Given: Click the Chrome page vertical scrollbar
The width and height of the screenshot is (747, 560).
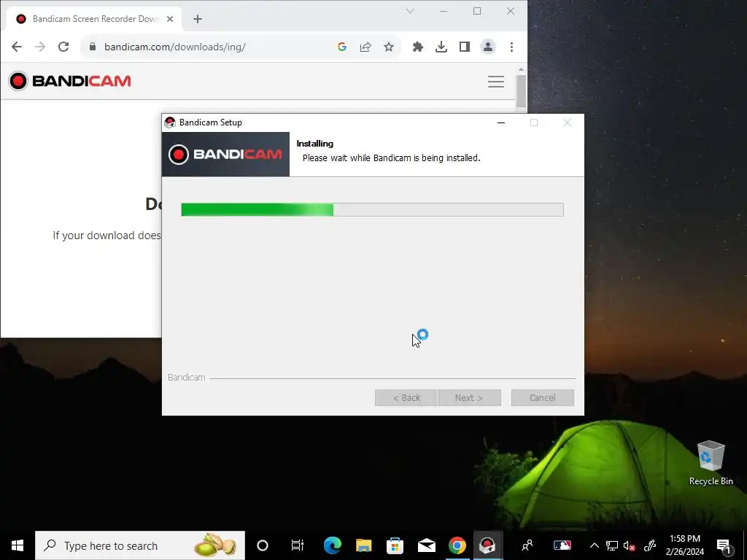Looking at the screenshot, I should (521, 91).
